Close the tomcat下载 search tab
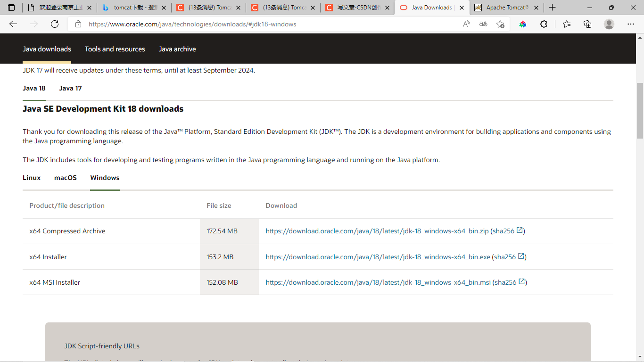 pyautogui.click(x=164, y=8)
